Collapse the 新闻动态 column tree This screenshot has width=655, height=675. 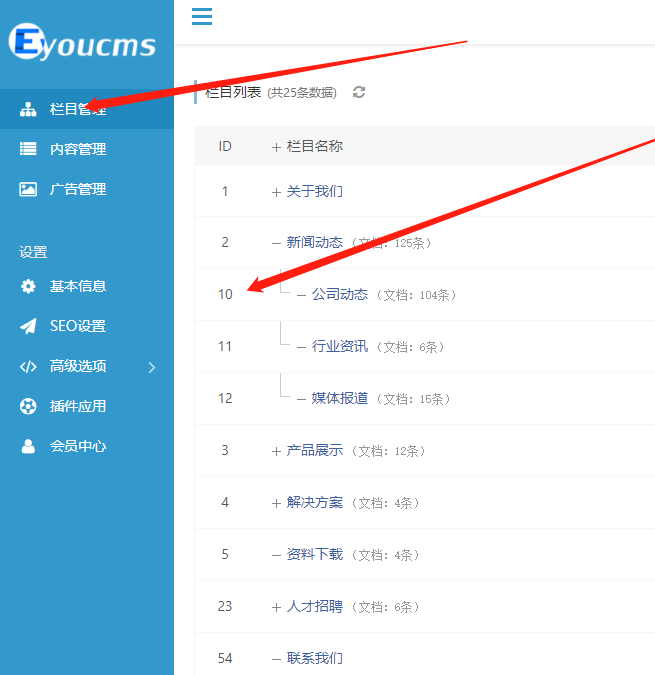point(276,243)
